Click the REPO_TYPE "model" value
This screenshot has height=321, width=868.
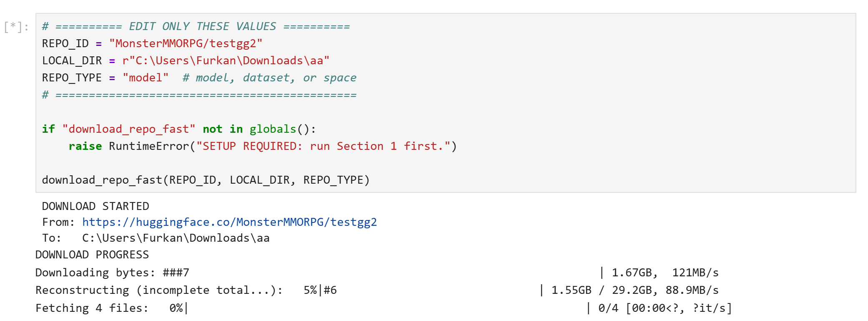tap(146, 78)
